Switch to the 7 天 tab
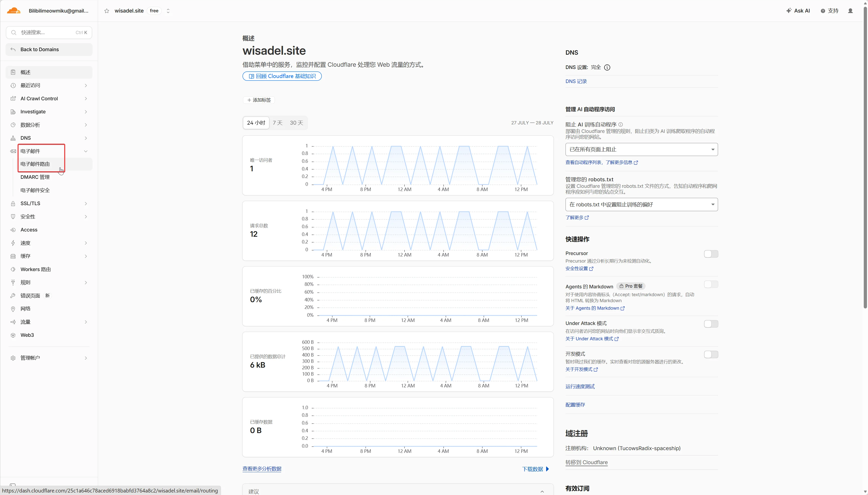868x495 pixels. (x=277, y=123)
